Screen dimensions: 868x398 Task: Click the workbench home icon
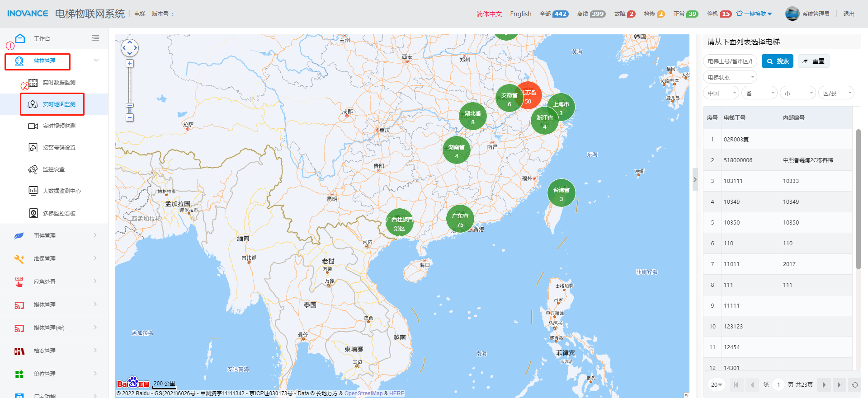point(20,38)
